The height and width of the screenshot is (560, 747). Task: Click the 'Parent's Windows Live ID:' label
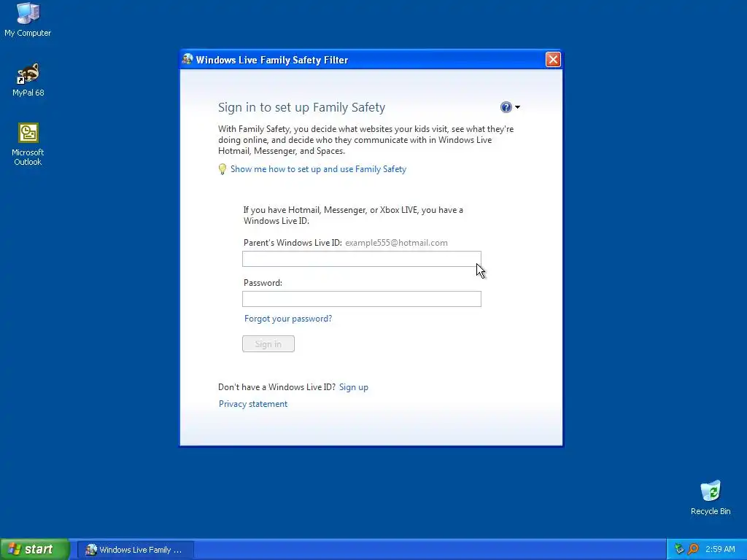click(x=293, y=243)
